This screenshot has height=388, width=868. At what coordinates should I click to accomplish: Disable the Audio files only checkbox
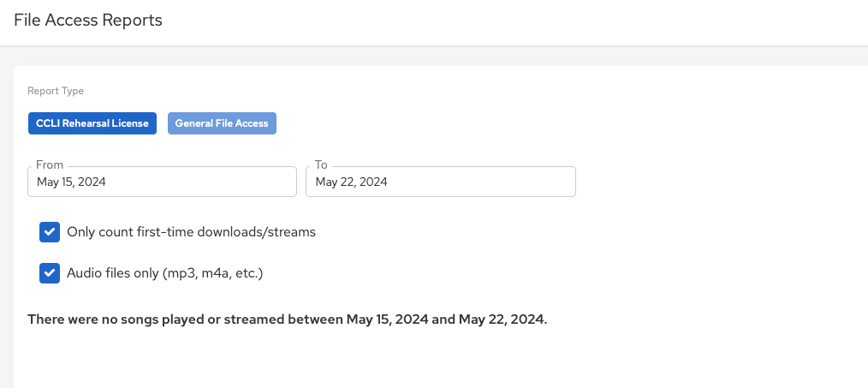pyautogui.click(x=50, y=273)
